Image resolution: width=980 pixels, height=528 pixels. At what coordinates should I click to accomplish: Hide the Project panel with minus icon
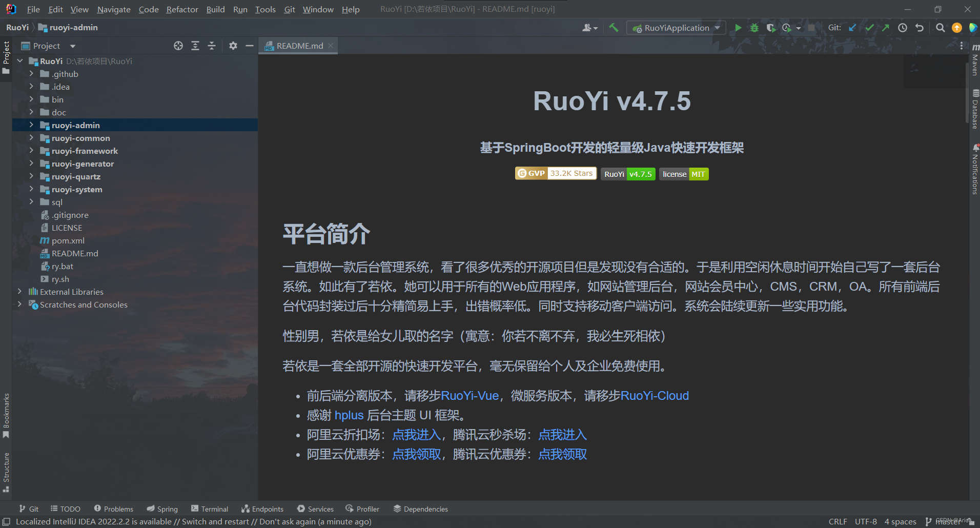[x=250, y=46]
